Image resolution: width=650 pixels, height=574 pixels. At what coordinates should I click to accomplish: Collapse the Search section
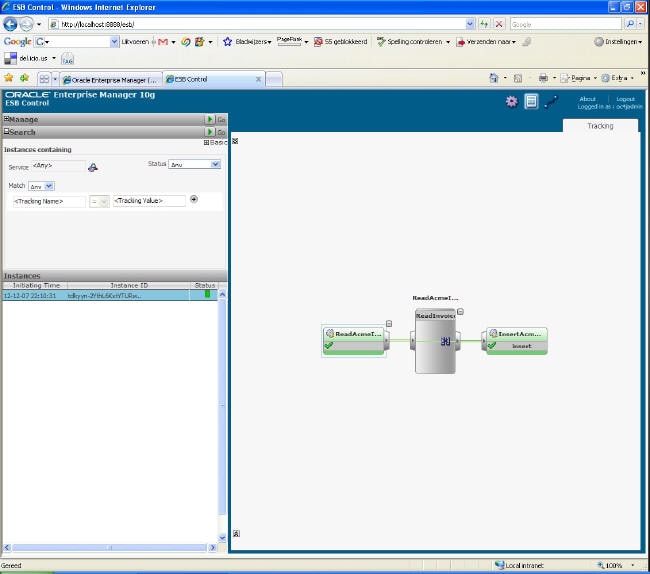[x=7, y=131]
